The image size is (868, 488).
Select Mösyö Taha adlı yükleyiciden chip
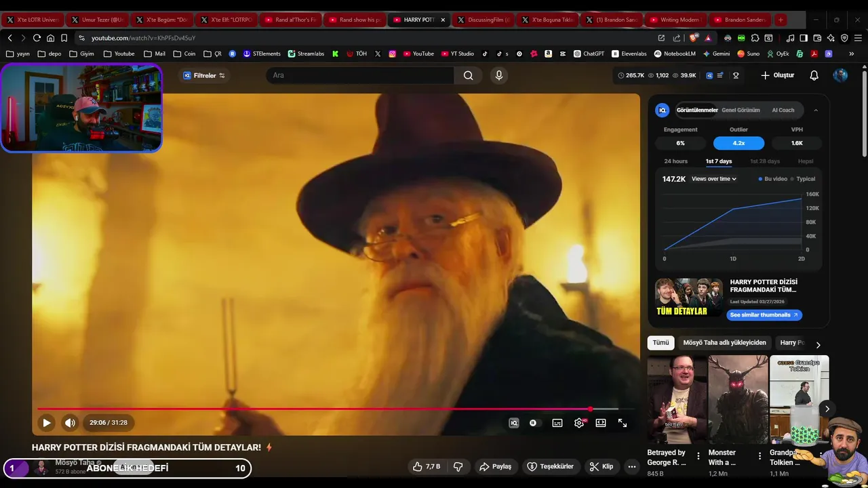[724, 343]
